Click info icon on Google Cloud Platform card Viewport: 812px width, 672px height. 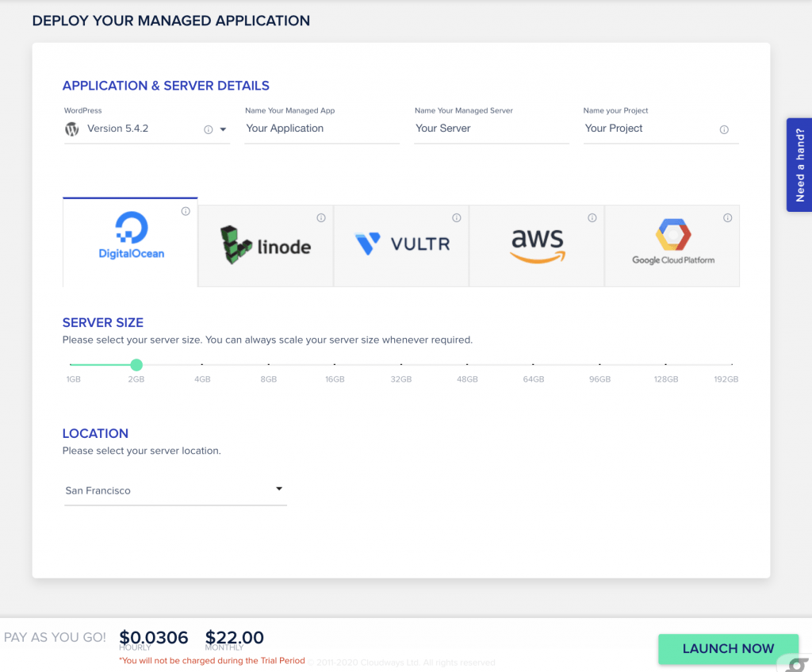point(728,217)
